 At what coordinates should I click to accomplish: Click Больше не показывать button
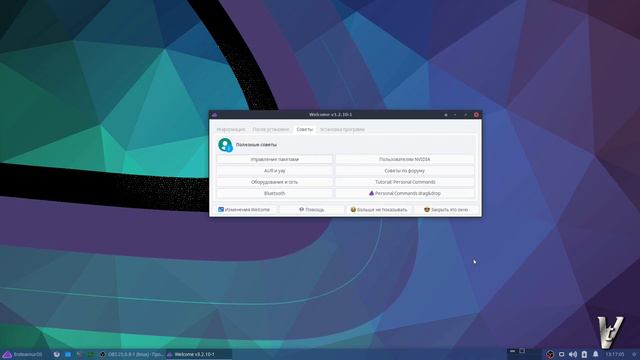coord(379,210)
